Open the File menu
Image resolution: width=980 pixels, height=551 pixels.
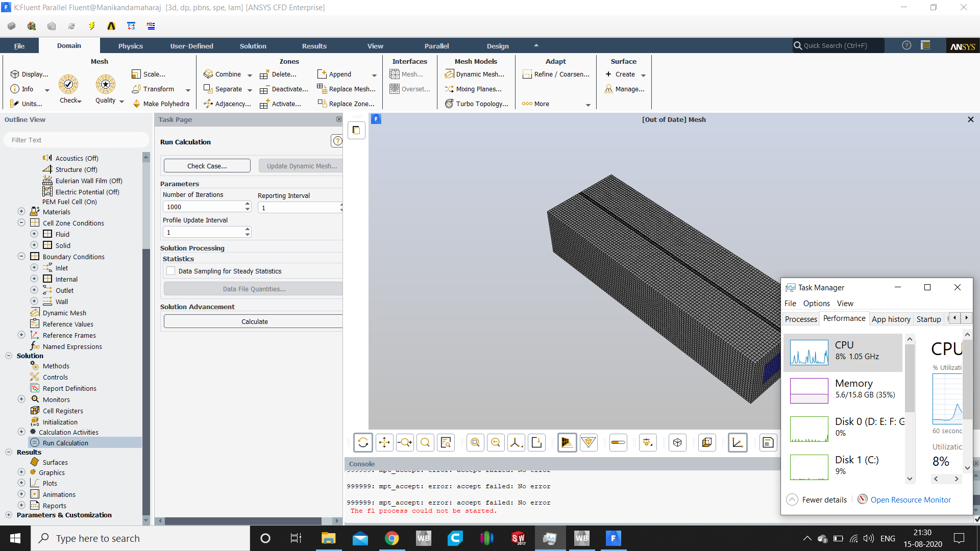tap(19, 46)
